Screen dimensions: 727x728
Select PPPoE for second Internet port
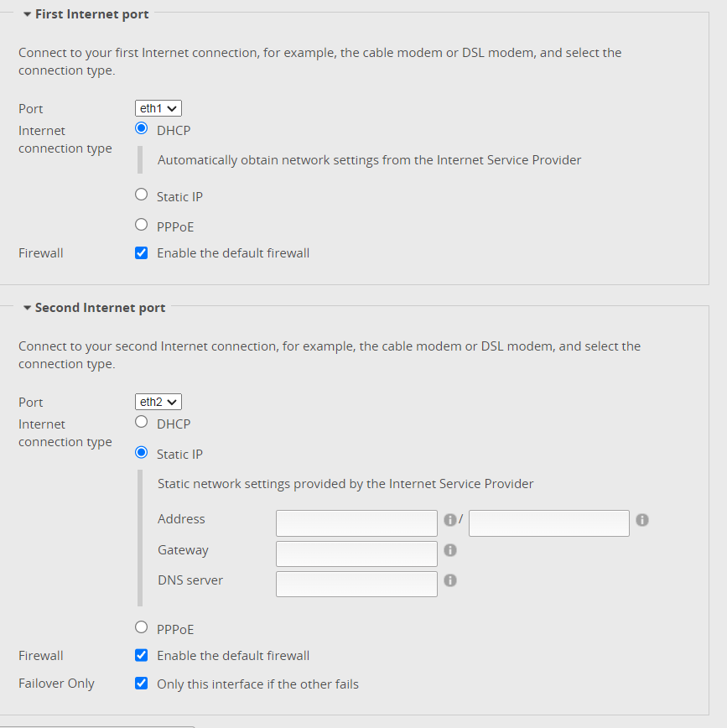(141, 627)
